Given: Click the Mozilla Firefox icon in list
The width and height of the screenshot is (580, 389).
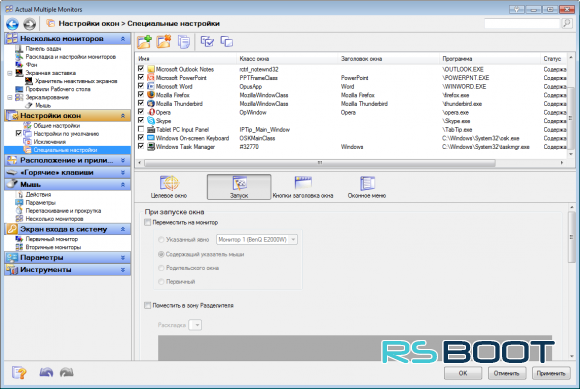Looking at the screenshot, I should tap(151, 95).
